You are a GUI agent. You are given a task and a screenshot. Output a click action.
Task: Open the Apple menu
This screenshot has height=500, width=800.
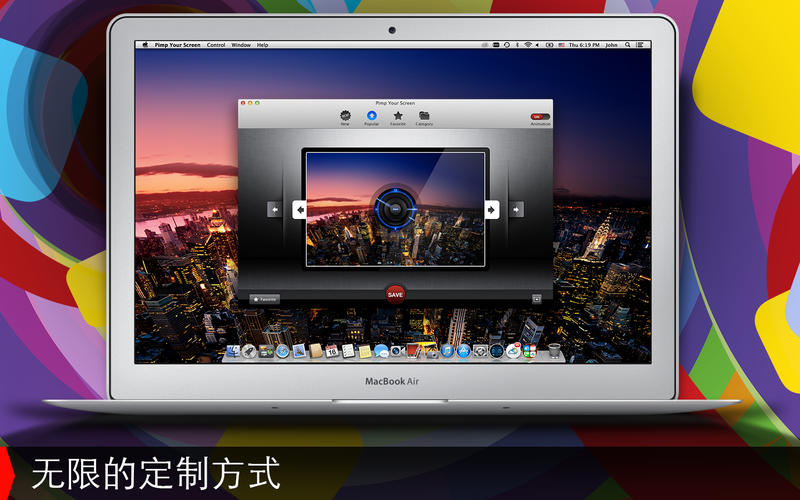[145, 45]
